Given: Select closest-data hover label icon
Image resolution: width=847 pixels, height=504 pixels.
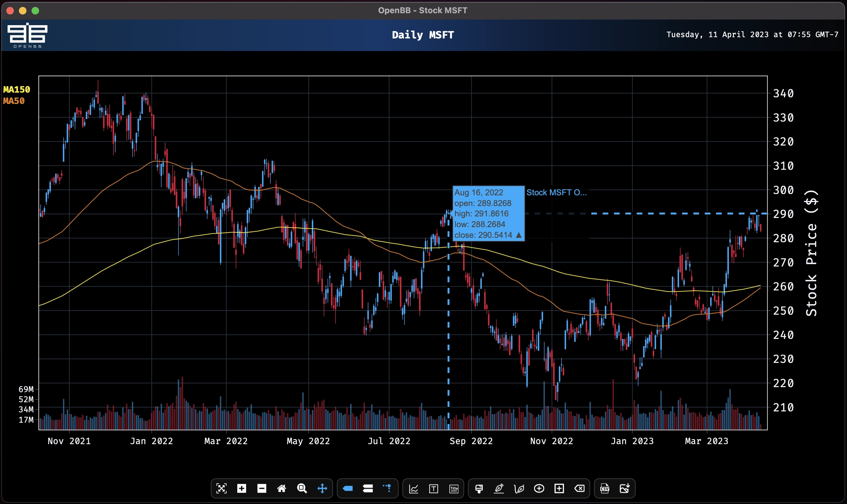Looking at the screenshot, I should tap(348, 489).
